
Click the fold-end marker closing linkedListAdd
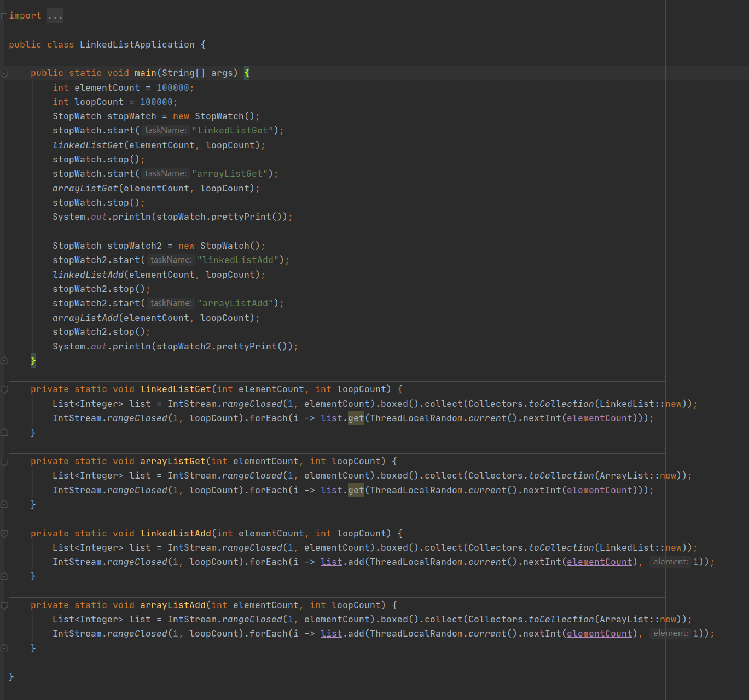[4, 576]
